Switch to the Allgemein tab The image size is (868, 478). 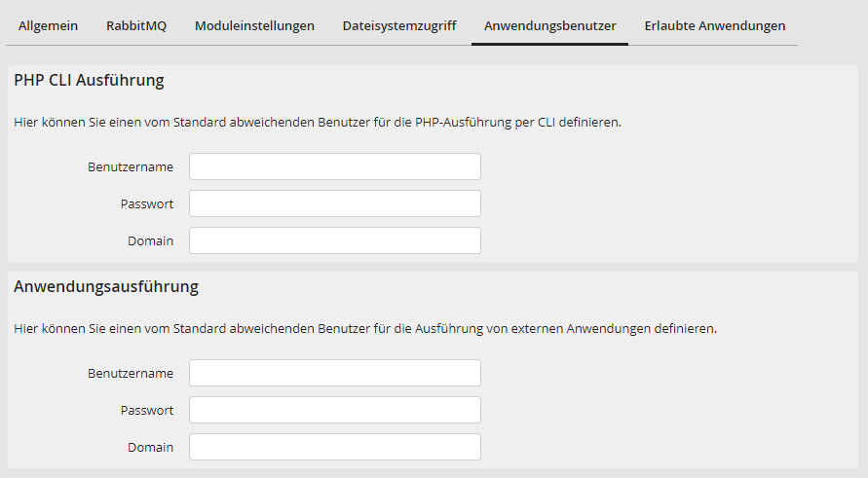tap(48, 26)
